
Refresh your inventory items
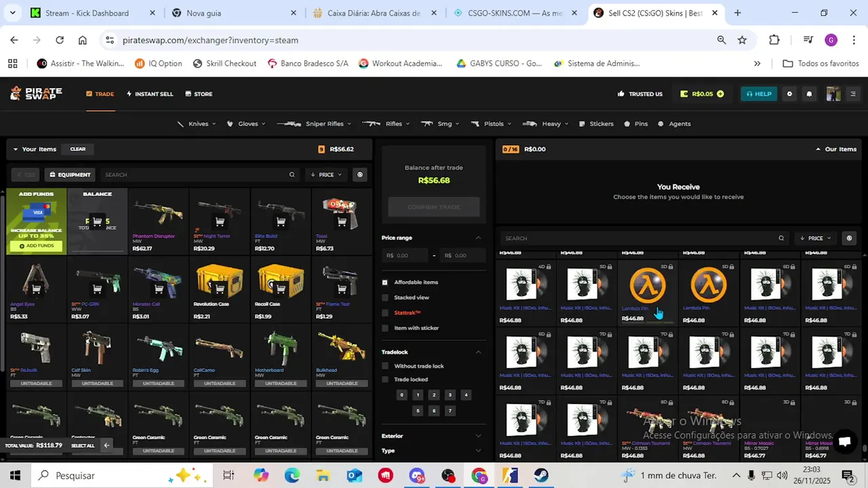pyautogui.click(x=360, y=175)
